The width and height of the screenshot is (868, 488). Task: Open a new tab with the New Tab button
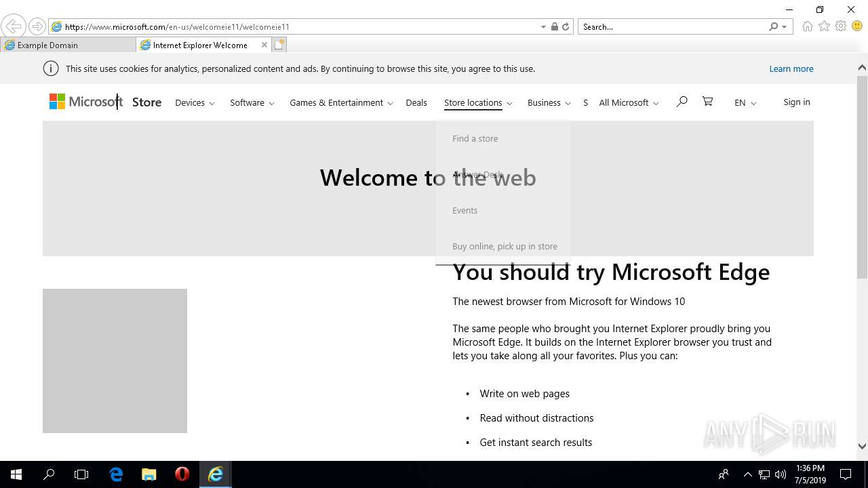(279, 45)
